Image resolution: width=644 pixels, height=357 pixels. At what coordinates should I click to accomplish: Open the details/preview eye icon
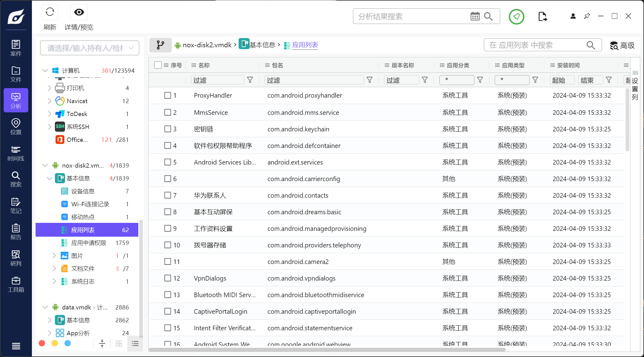coord(79,12)
